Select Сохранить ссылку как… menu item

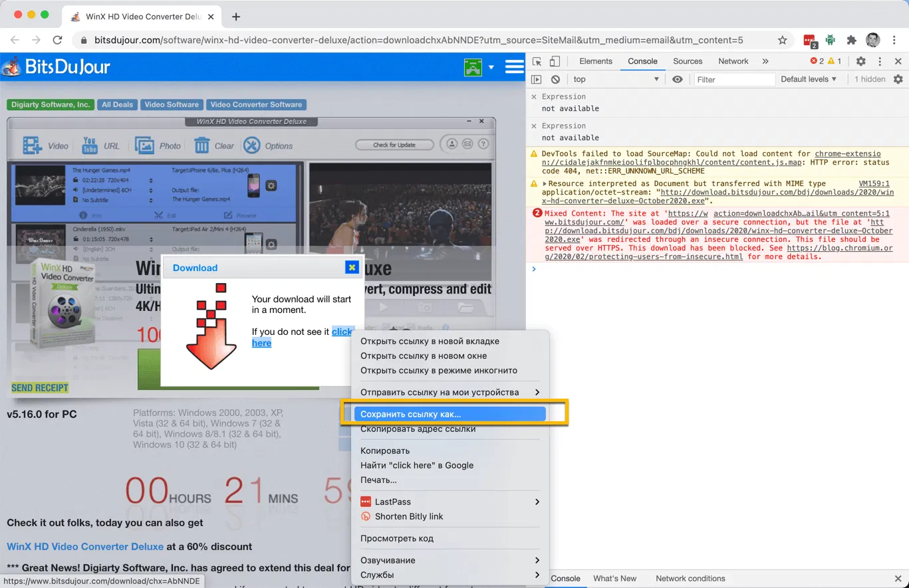click(450, 414)
